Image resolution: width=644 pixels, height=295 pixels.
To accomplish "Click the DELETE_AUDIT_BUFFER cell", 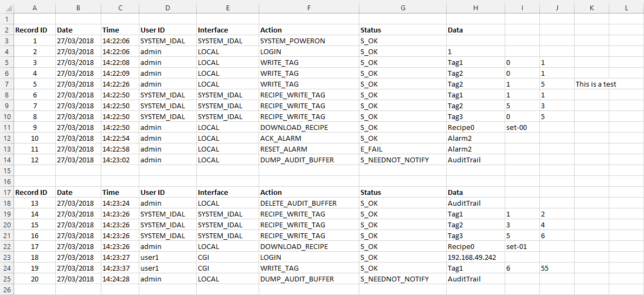I will tap(298, 203).
